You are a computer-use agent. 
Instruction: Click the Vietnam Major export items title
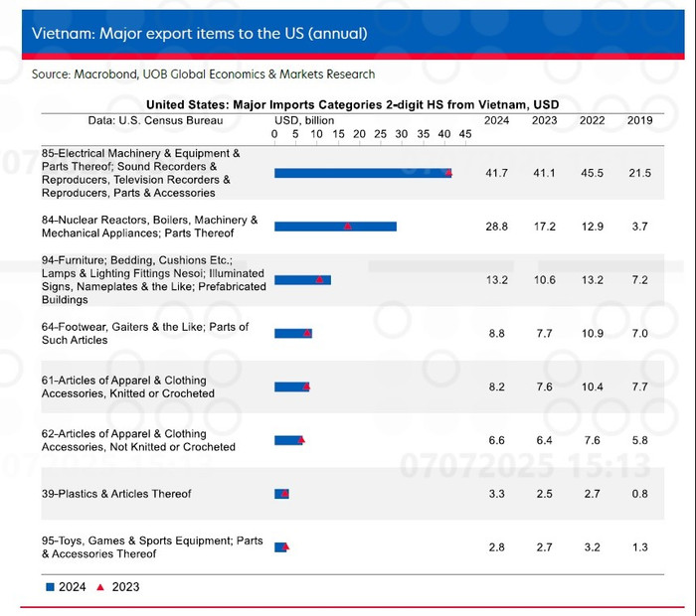199,33
